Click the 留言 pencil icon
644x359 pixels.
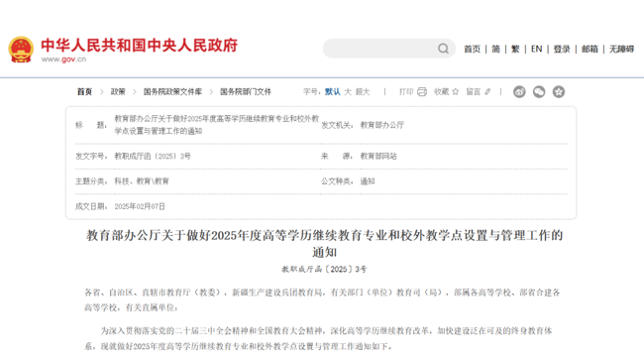[x=487, y=91]
